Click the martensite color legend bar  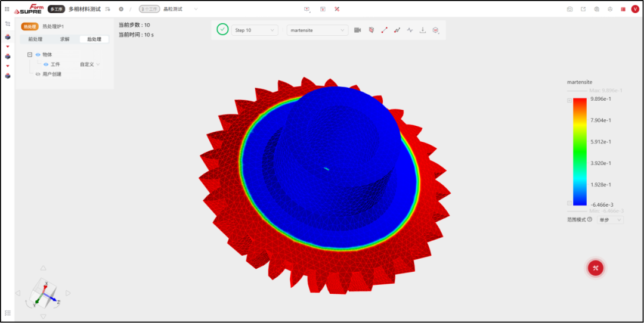point(580,151)
